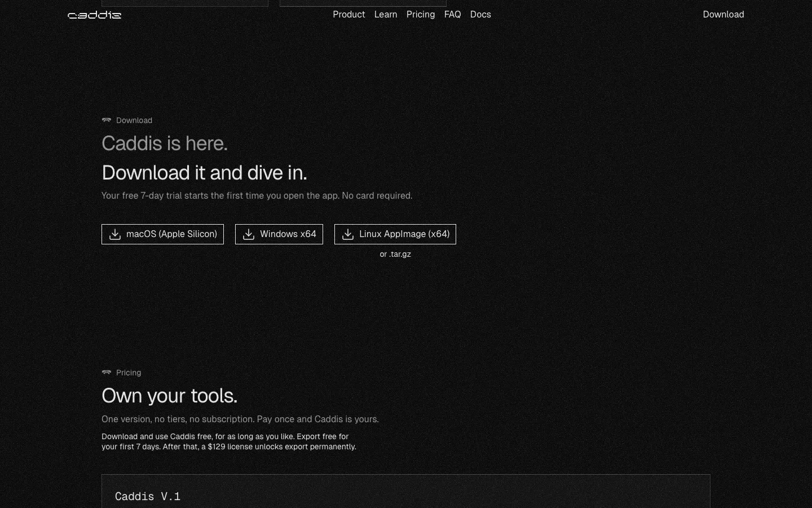This screenshot has height=508, width=812.
Task: Click the 'Own your tools.' heading
Action: click(169, 396)
